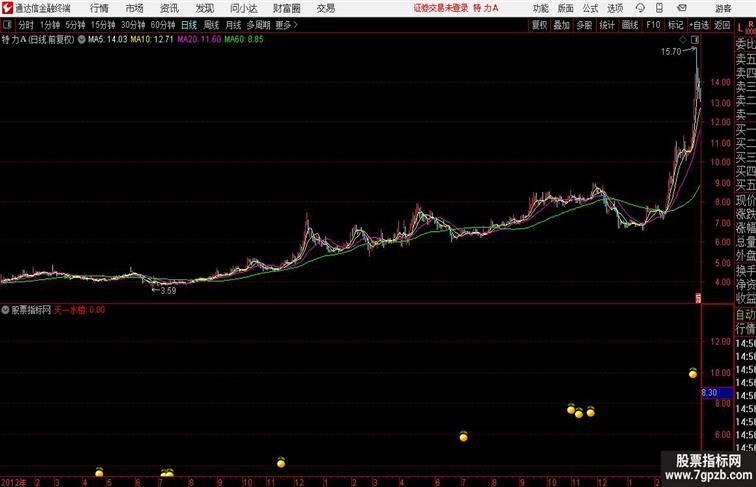The width and height of the screenshot is (756, 487).
Task: Click the signal marker above month 11 in 2012
Action: 281,463
